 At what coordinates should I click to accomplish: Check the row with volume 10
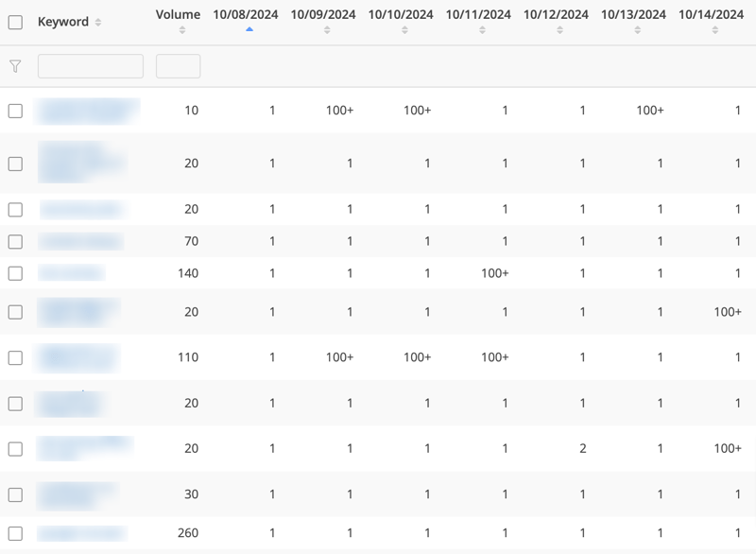point(15,111)
